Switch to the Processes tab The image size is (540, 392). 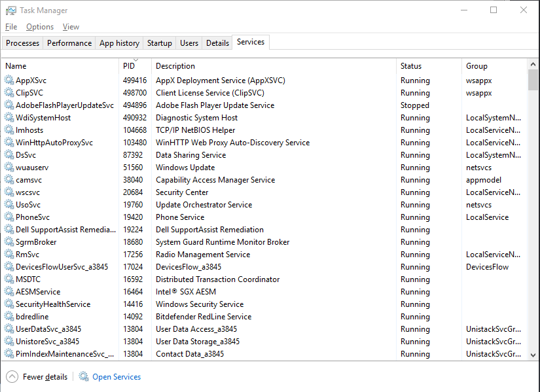coord(22,43)
